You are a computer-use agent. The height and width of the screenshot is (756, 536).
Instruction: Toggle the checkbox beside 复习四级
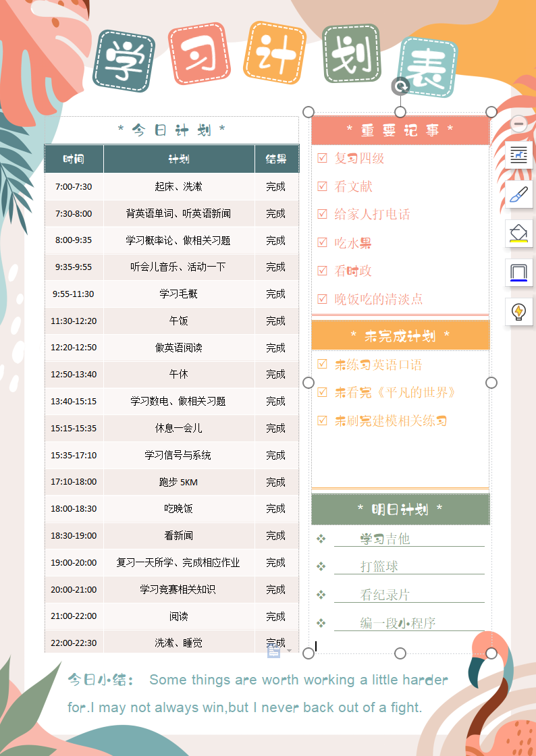[322, 159]
